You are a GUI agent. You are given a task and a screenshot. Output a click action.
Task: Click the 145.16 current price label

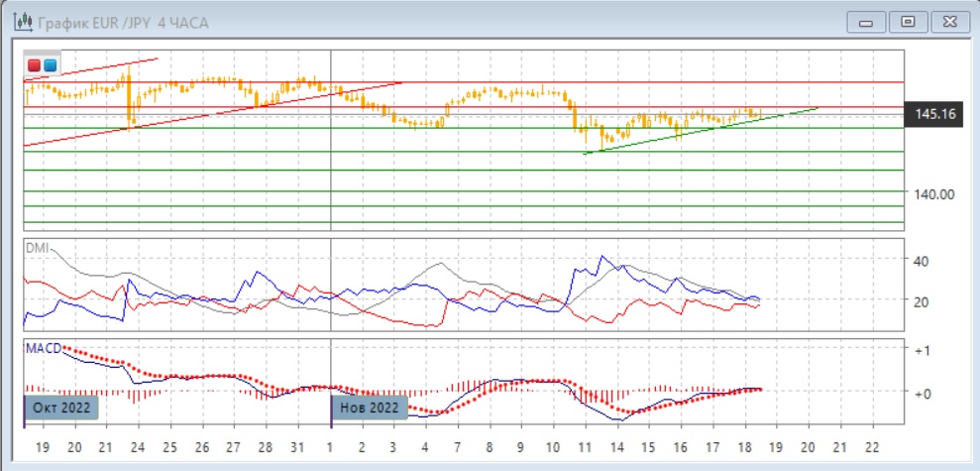click(934, 115)
